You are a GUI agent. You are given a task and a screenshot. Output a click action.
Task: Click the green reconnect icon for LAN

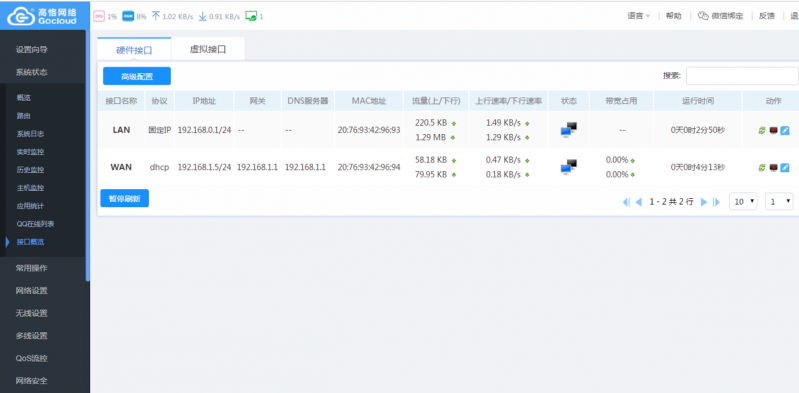click(x=762, y=130)
